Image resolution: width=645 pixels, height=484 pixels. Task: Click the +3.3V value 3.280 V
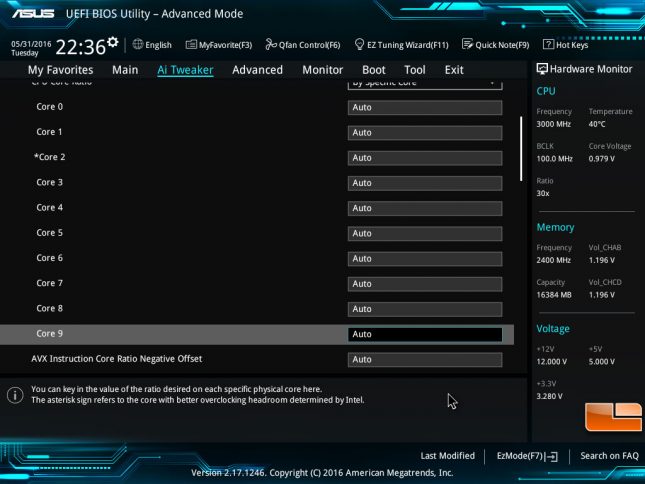pyautogui.click(x=549, y=396)
